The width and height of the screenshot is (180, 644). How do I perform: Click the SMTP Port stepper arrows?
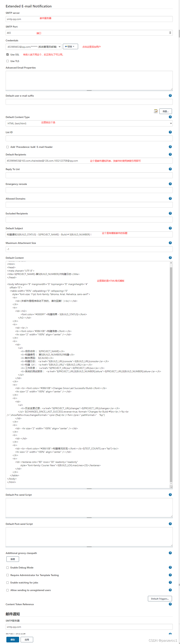coord(170,33)
